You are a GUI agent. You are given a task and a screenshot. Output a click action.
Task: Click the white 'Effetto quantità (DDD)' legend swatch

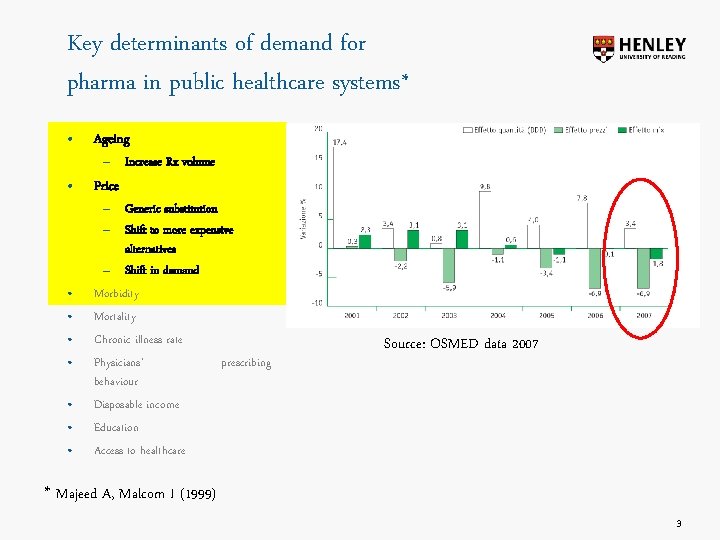467,130
